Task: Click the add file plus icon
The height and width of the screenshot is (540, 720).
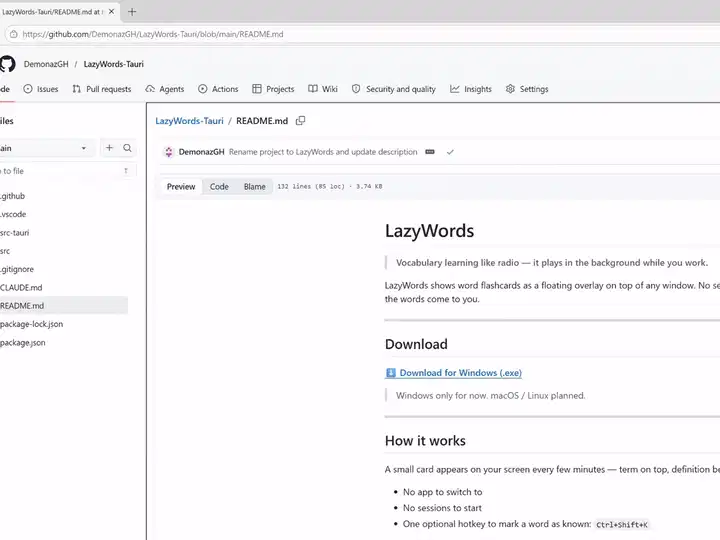Action: (109, 148)
